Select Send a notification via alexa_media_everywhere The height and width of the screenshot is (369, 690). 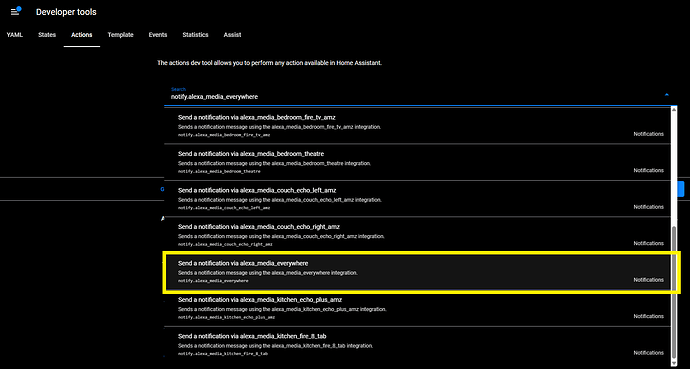coord(417,271)
